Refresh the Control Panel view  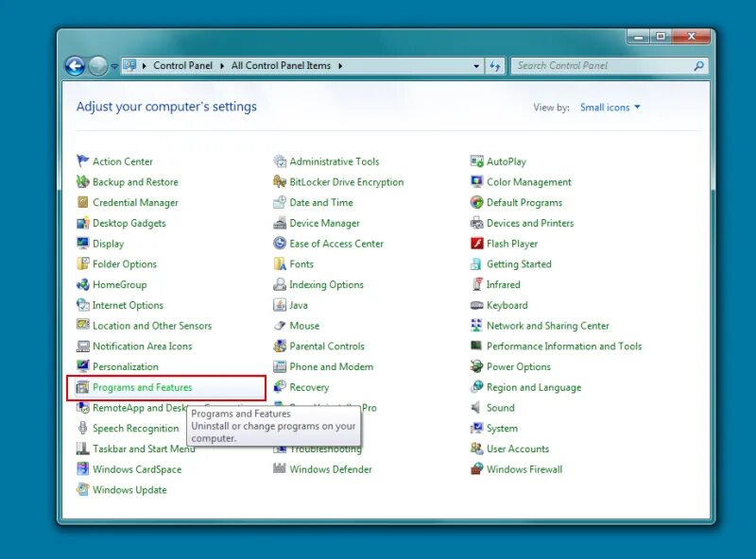click(x=495, y=66)
